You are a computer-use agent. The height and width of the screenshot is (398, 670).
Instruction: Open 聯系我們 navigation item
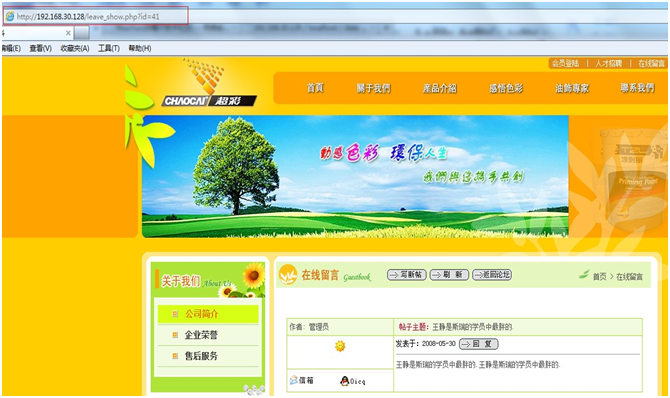[x=637, y=88]
